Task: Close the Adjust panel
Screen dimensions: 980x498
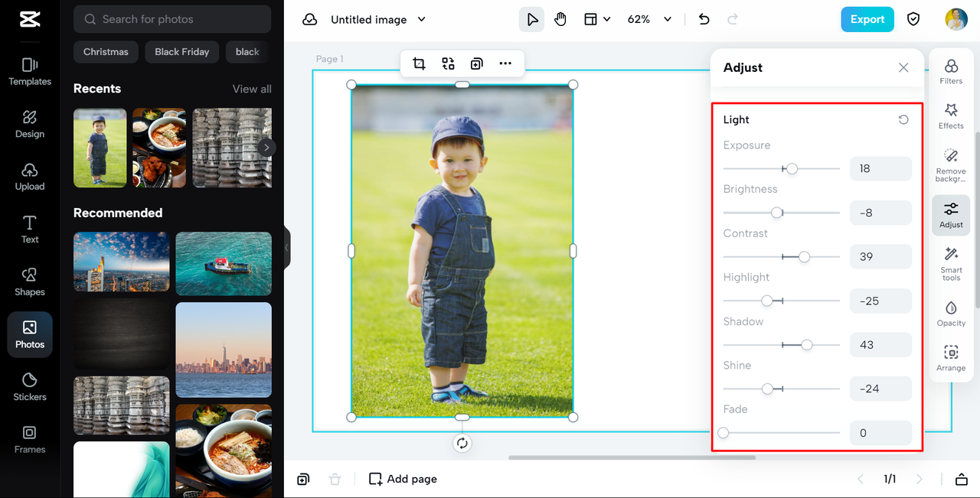Action: click(x=903, y=67)
